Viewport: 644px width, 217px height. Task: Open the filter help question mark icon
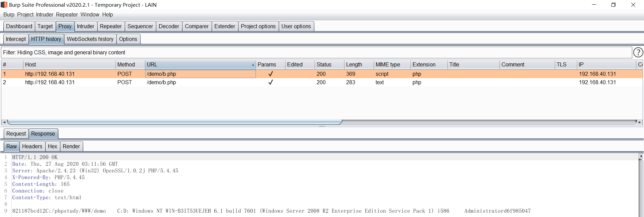click(638, 52)
